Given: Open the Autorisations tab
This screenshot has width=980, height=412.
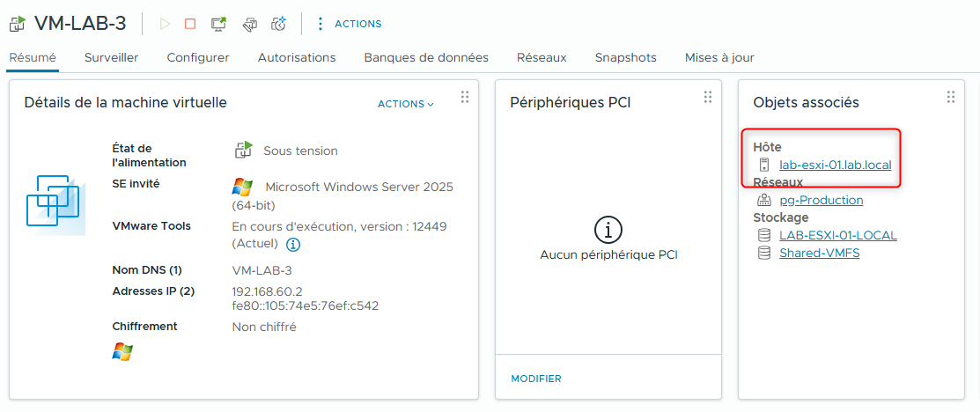Looking at the screenshot, I should 297,57.
